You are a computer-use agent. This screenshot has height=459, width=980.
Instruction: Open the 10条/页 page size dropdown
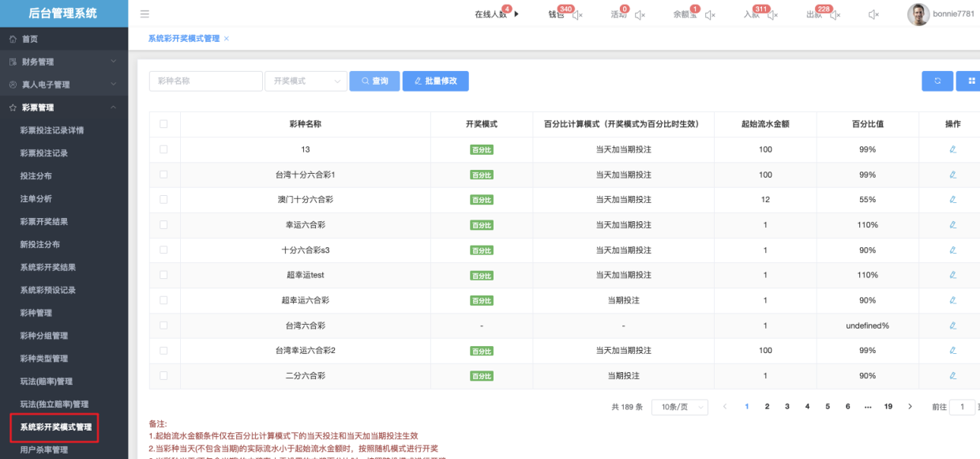(679, 406)
